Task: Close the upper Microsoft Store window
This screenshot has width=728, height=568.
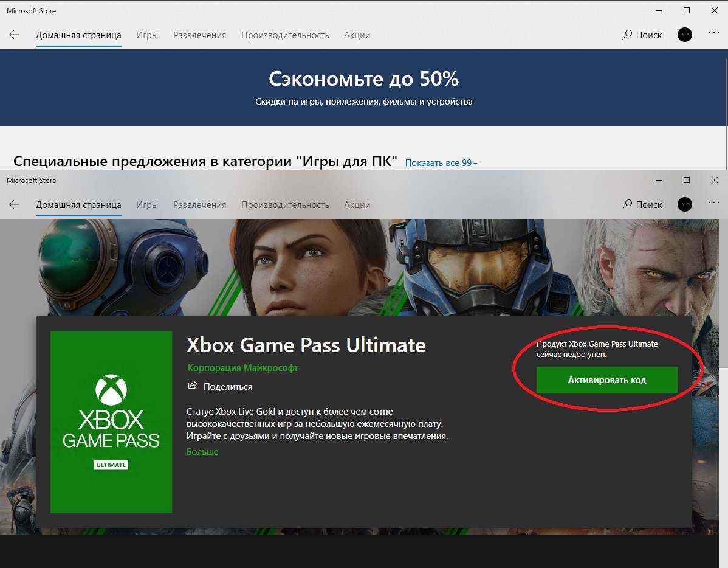Action: (715, 10)
